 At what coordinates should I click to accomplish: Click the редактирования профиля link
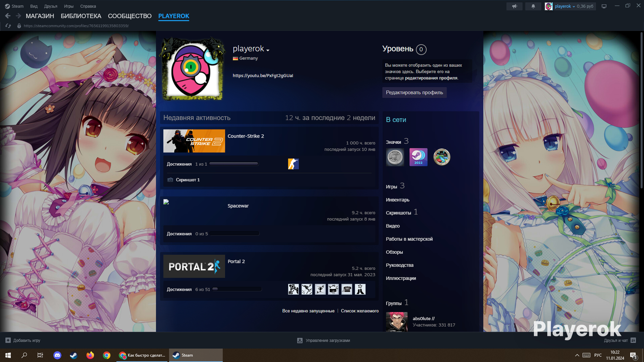(x=431, y=78)
